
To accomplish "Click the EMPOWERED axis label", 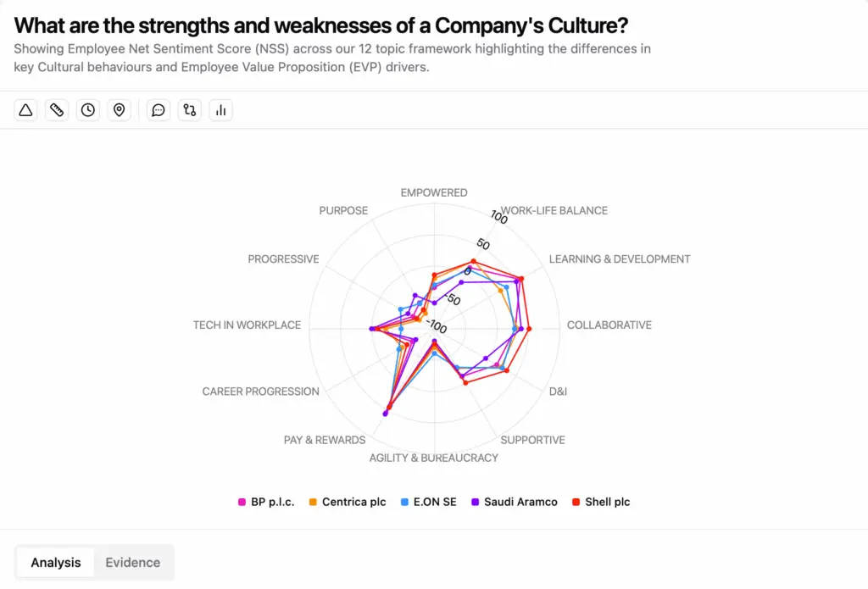I will coord(434,192).
